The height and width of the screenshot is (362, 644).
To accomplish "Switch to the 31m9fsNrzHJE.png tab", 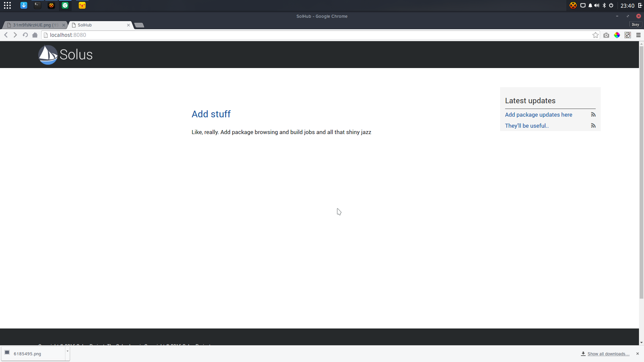I will point(35,25).
